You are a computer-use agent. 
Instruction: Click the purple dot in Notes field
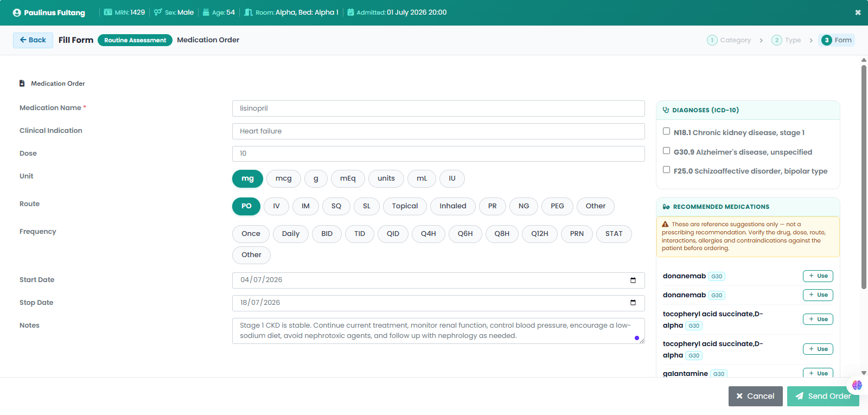click(636, 338)
